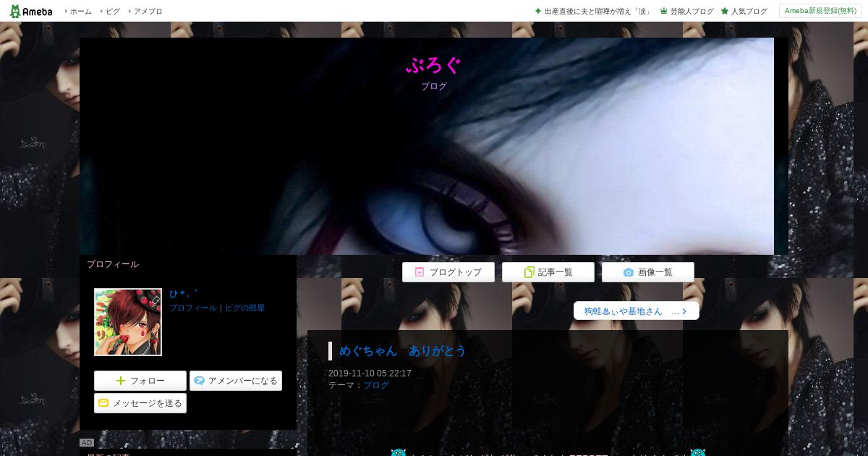Click the green pages icon on 記事一覧

tap(529, 272)
